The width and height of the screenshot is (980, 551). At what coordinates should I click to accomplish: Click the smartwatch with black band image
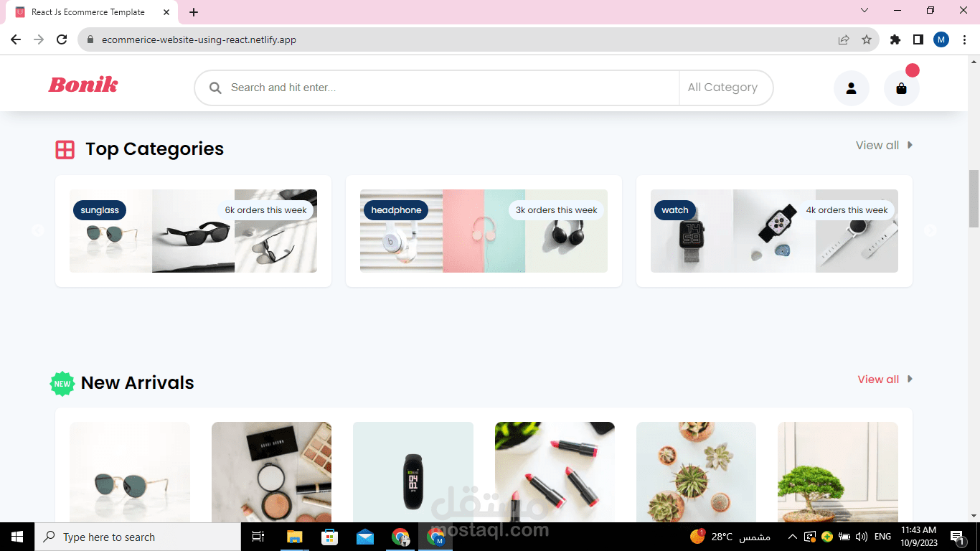point(774,231)
